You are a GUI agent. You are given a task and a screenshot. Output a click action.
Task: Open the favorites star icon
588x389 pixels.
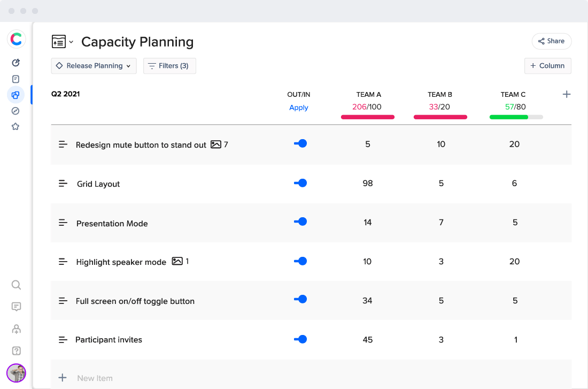(16, 127)
